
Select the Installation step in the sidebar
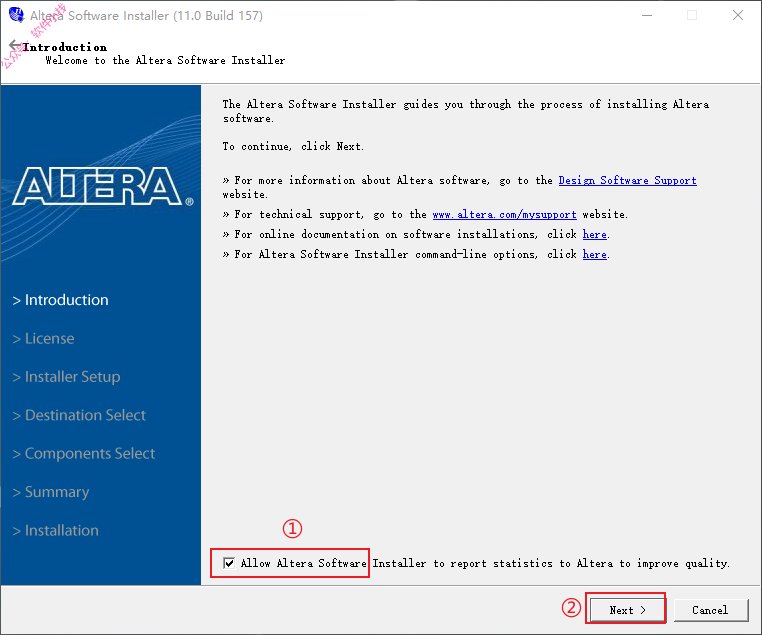(x=56, y=531)
